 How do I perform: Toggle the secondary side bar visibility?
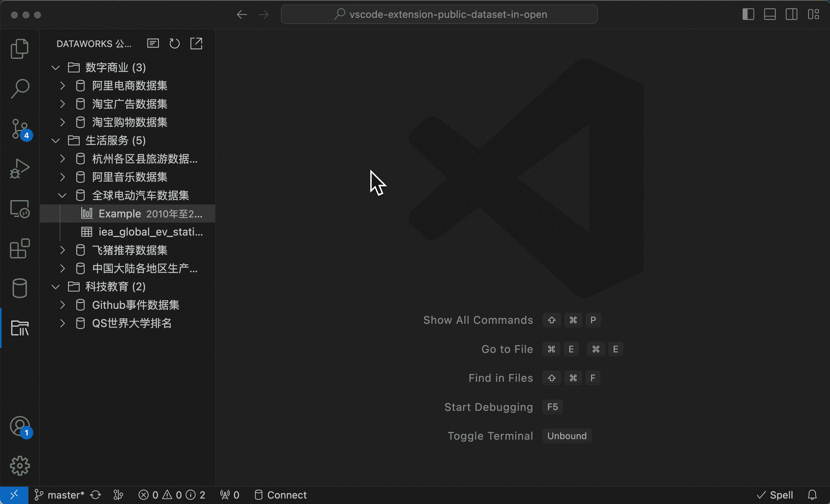click(791, 14)
